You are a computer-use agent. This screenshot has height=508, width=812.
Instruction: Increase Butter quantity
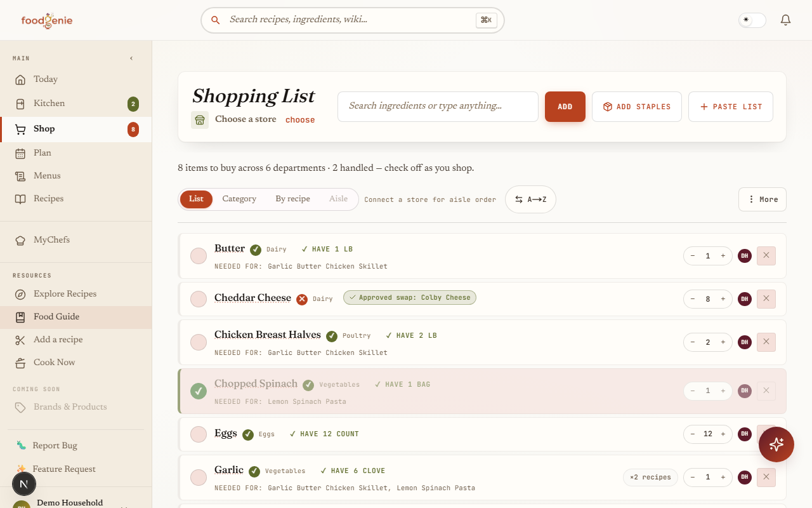pyautogui.click(x=723, y=256)
